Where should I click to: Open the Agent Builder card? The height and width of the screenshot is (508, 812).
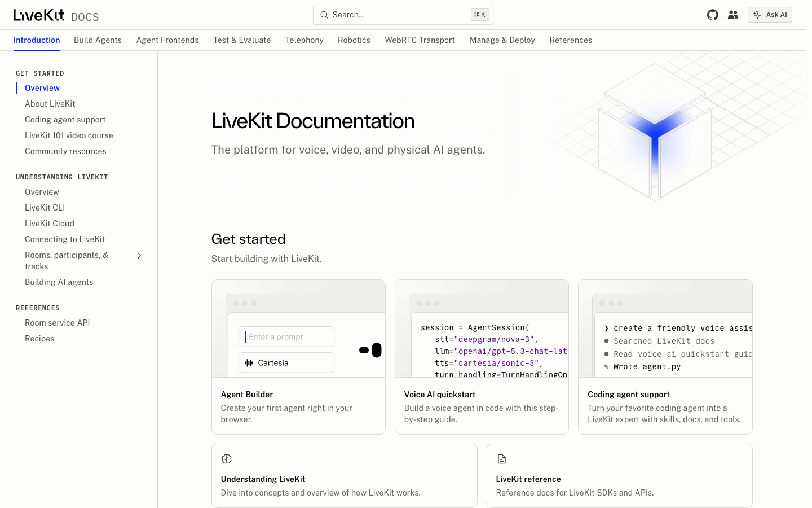click(298, 357)
